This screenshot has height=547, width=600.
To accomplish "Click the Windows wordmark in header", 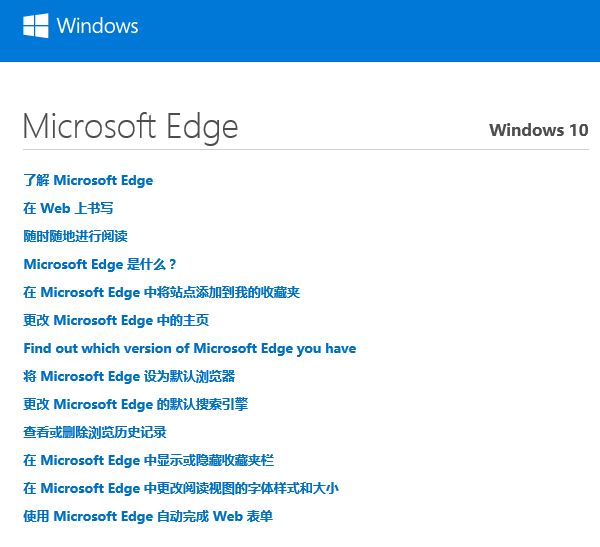I will [x=97, y=26].
